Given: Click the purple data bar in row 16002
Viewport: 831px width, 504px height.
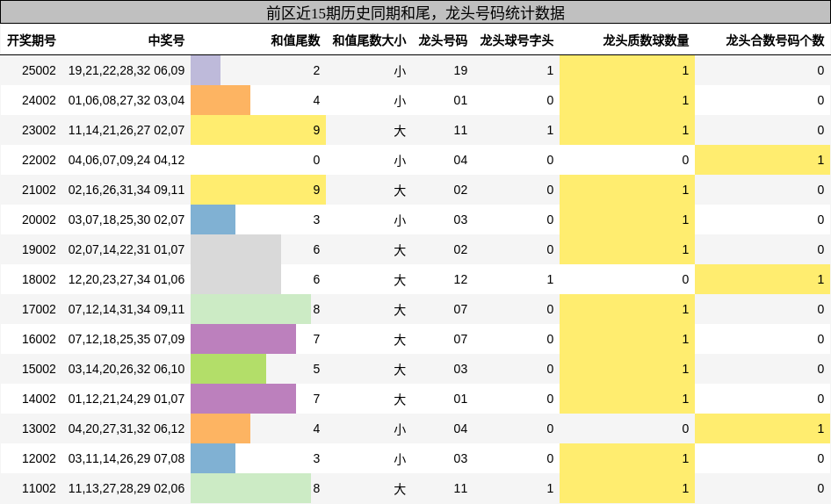Looking at the screenshot, I should [243, 339].
